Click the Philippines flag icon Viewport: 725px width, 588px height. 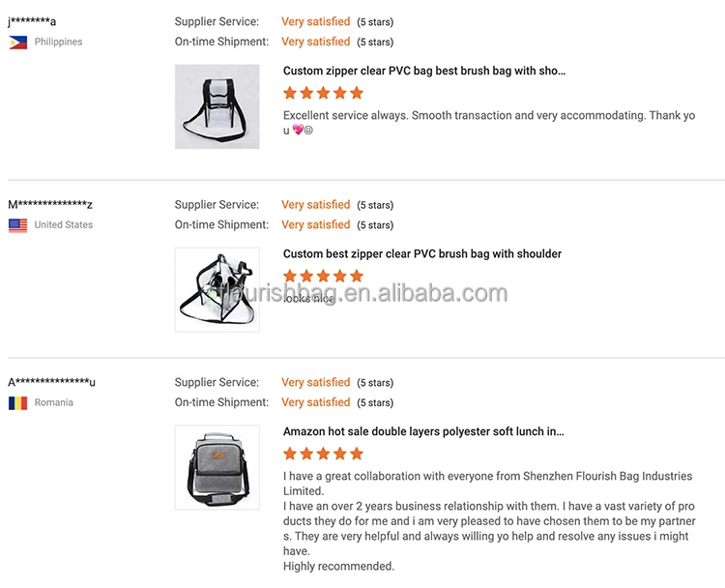(x=17, y=43)
